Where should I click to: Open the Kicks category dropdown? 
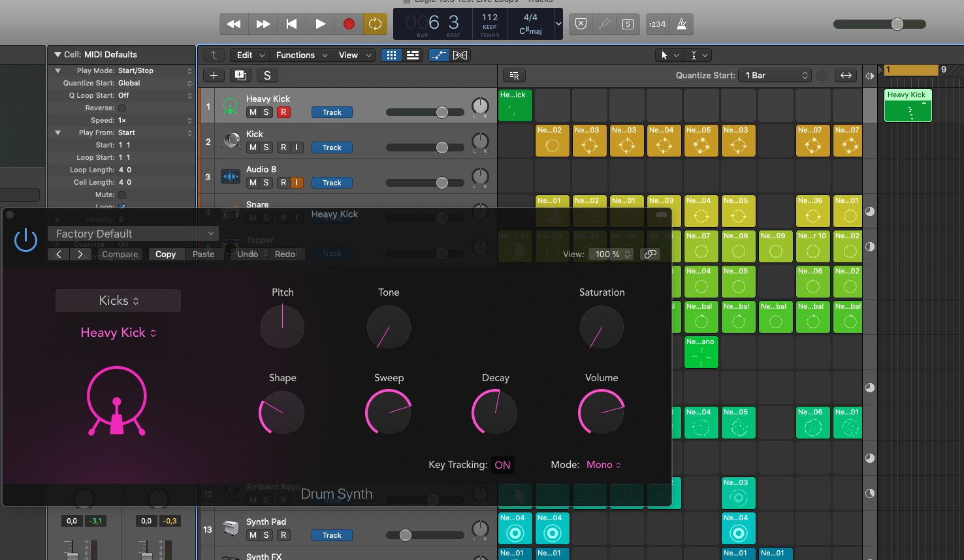click(x=118, y=301)
